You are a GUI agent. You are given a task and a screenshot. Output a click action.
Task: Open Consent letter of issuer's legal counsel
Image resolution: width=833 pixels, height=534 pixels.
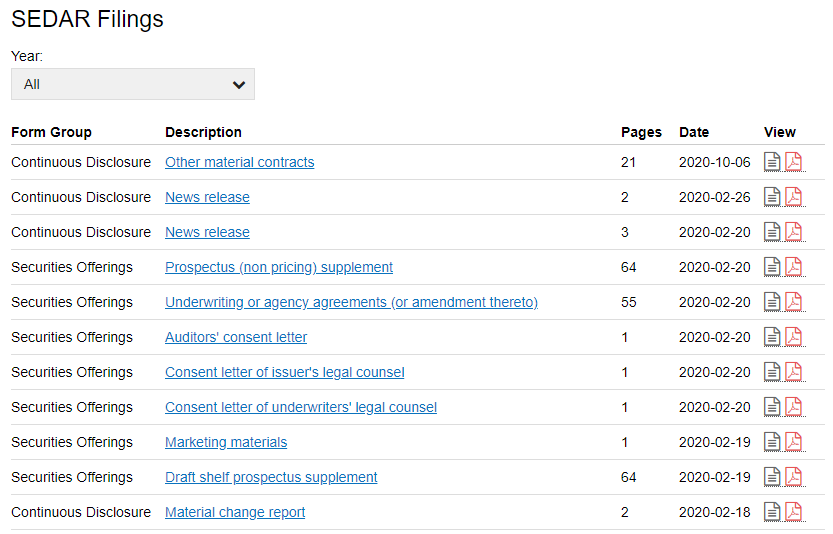(x=284, y=372)
